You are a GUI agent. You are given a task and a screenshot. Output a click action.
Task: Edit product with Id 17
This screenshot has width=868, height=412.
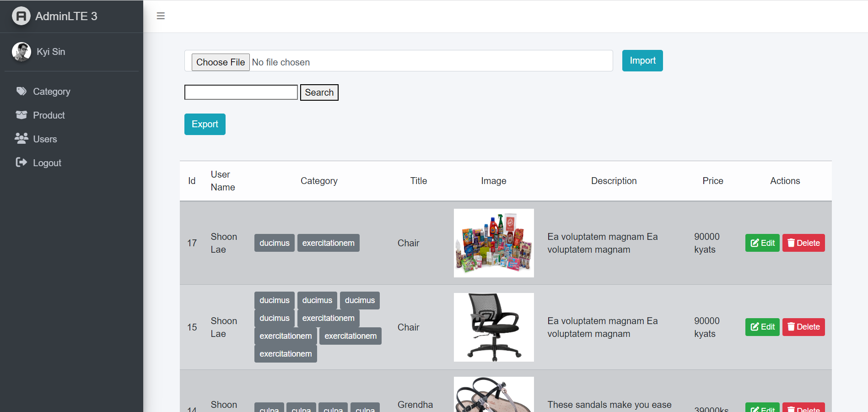(x=762, y=243)
